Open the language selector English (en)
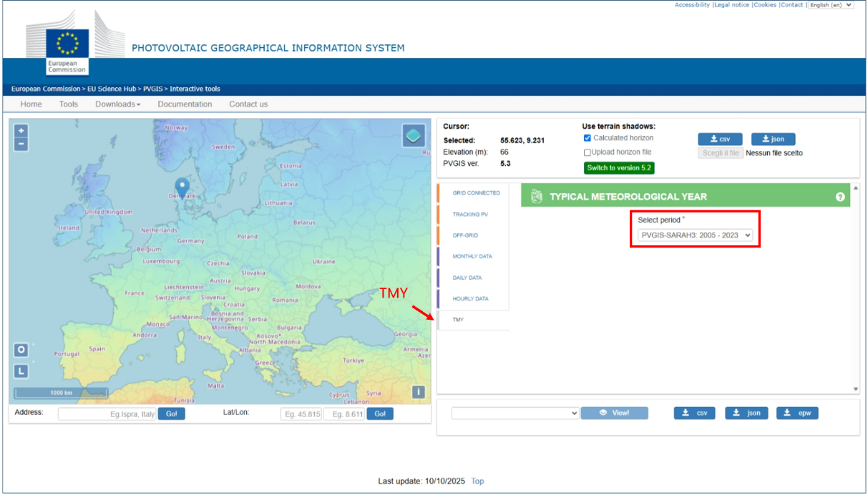The width and height of the screenshot is (868, 495). (831, 5)
